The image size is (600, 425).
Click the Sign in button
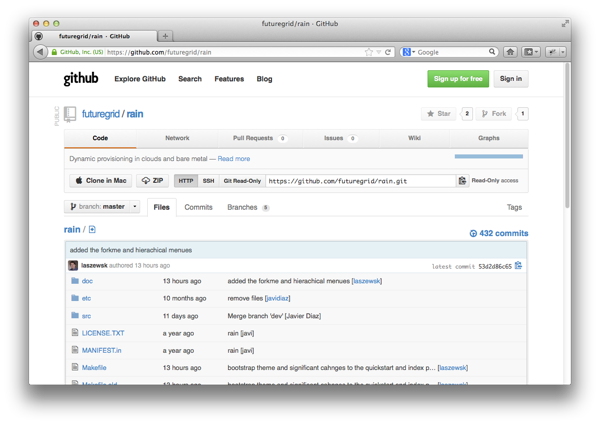(x=511, y=79)
